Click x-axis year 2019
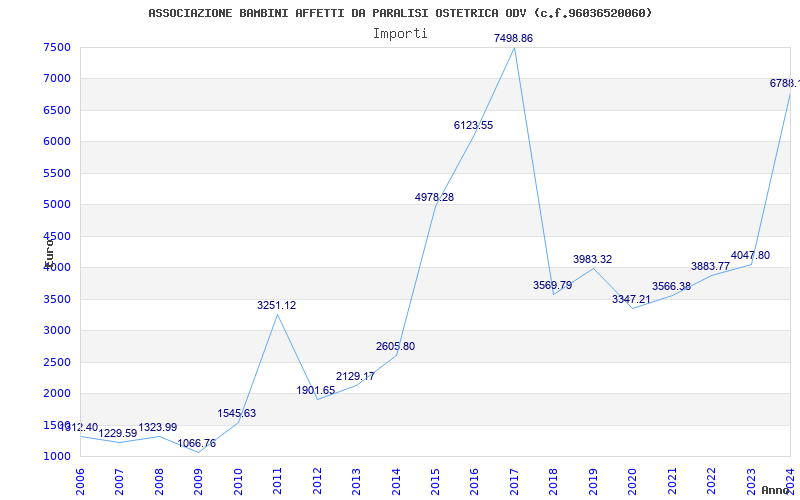 click(593, 482)
